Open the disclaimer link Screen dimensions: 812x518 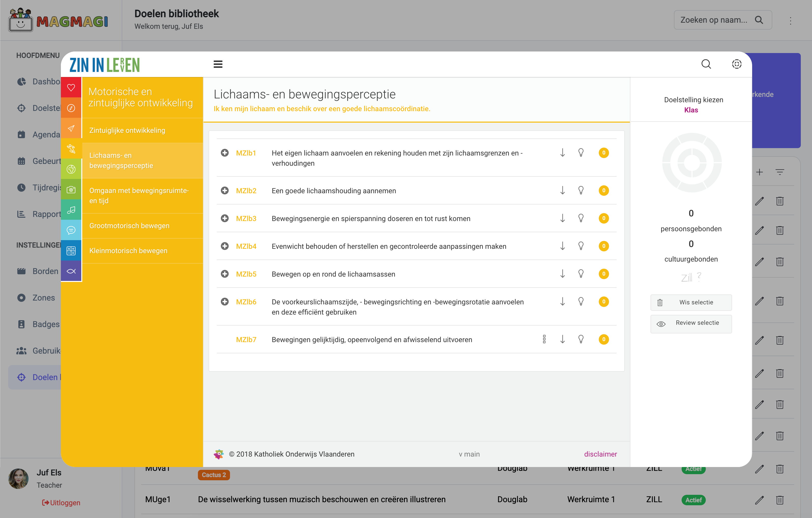601,454
